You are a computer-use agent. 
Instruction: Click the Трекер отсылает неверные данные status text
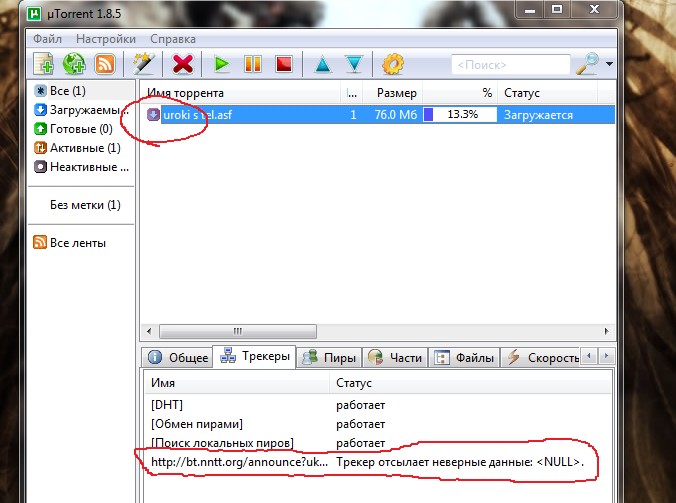[460, 462]
